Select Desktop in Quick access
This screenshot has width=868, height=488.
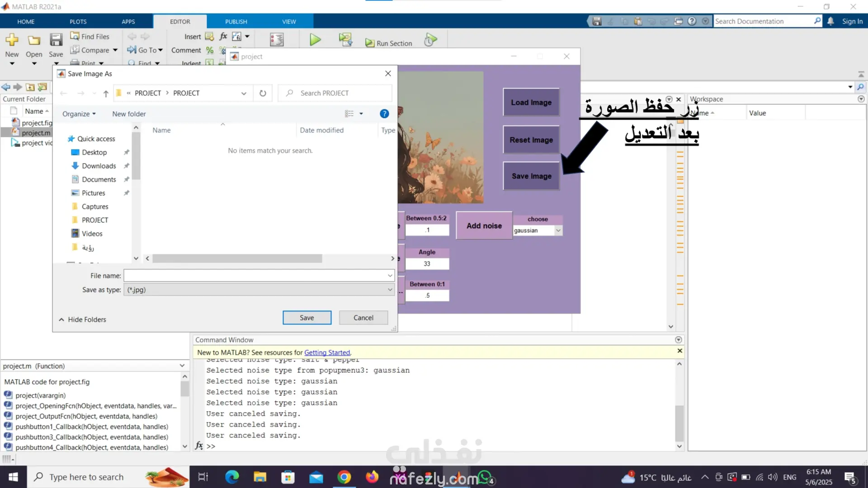(x=94, y=152)
